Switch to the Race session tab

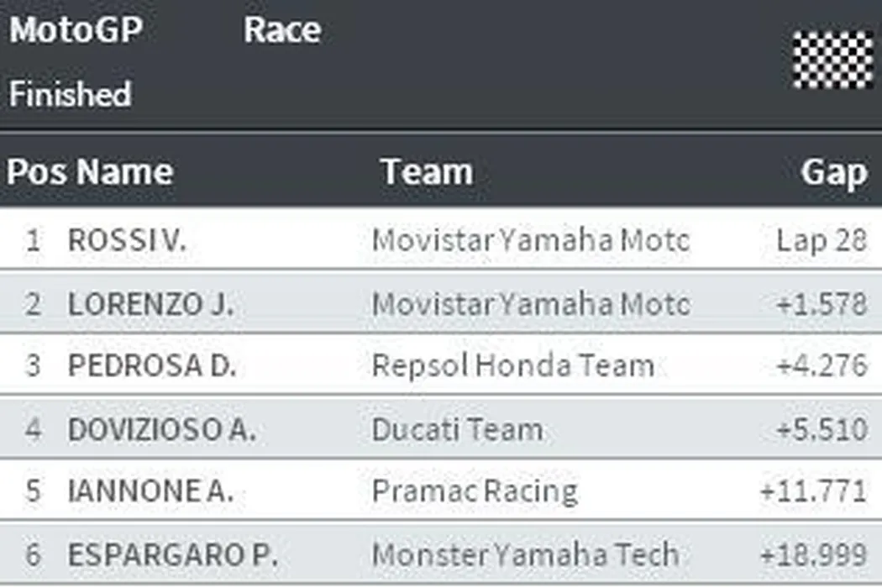(282, 30)
